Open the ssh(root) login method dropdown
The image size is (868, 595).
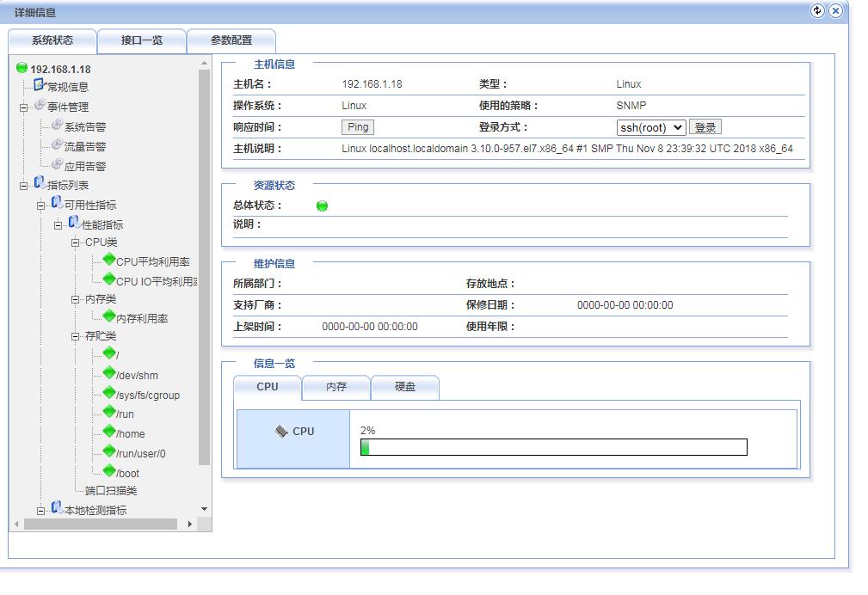click(650, 127)
